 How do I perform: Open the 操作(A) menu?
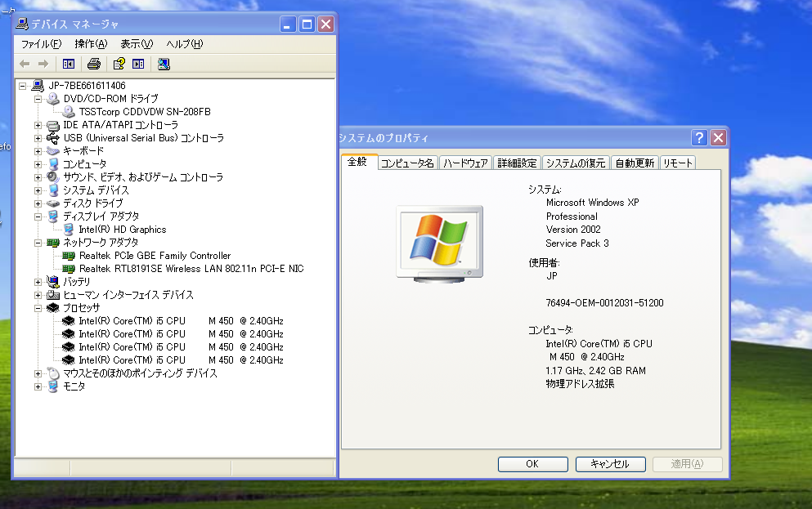(91, 44)
